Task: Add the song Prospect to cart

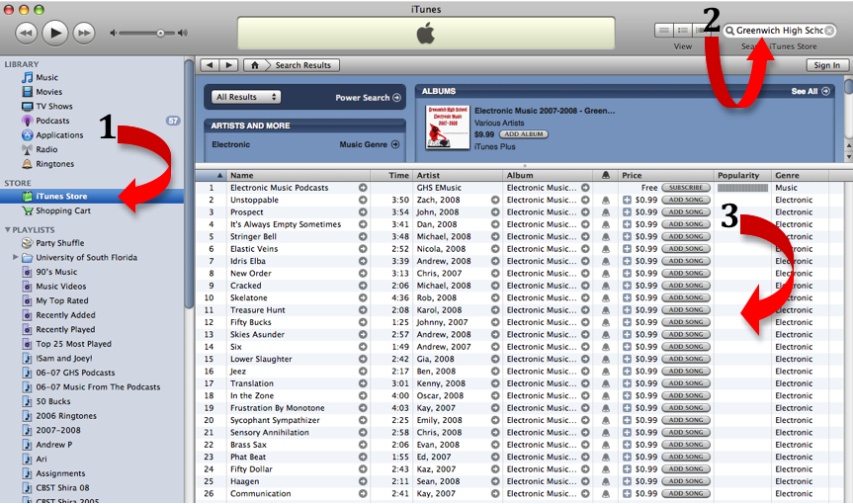Action: [x=685, y=212]
